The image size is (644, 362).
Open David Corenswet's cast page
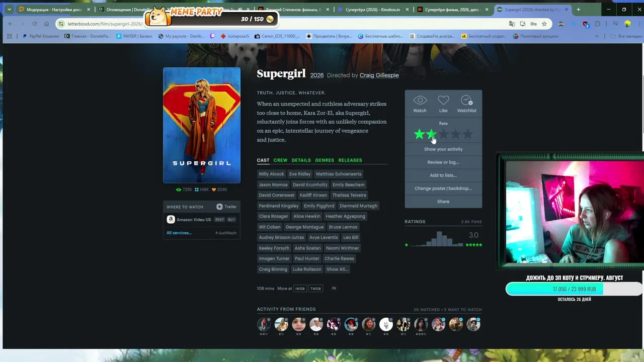pyautogui.click(x=276, y=195)
